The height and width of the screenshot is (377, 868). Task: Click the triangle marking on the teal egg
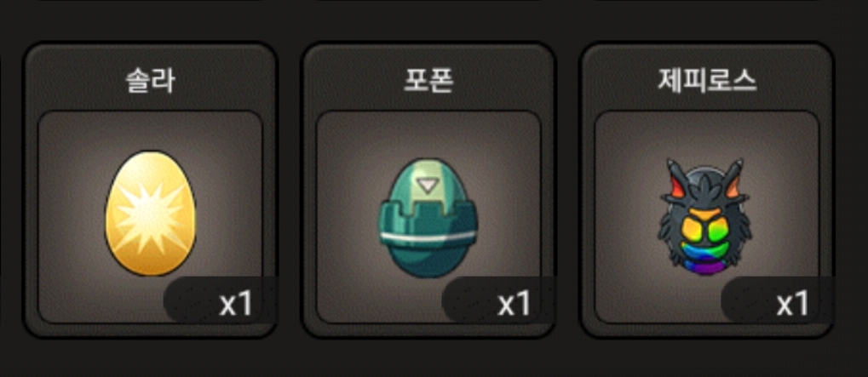426,186
